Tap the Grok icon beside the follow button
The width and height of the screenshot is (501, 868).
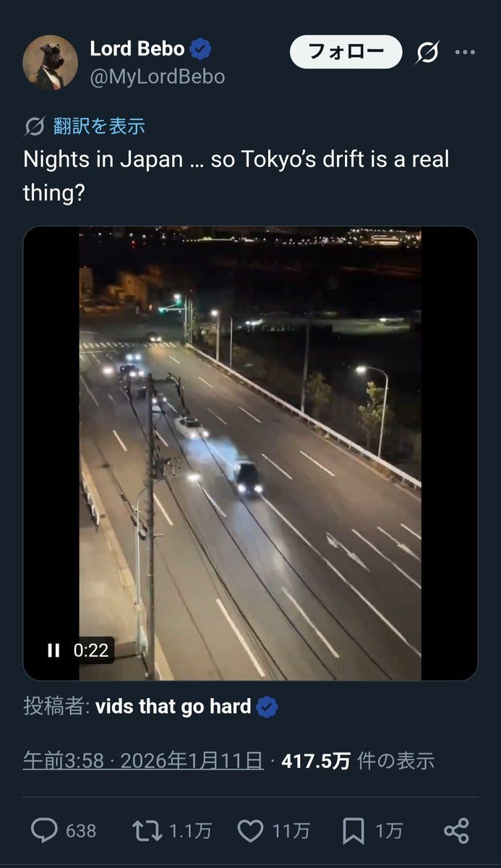click(428, 52)
